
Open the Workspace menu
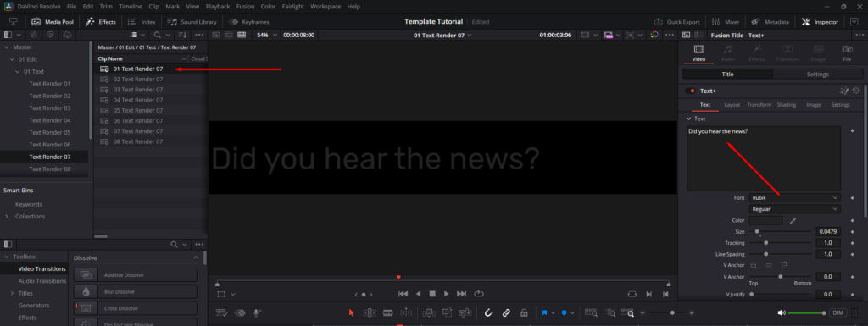tap(325, 7)
